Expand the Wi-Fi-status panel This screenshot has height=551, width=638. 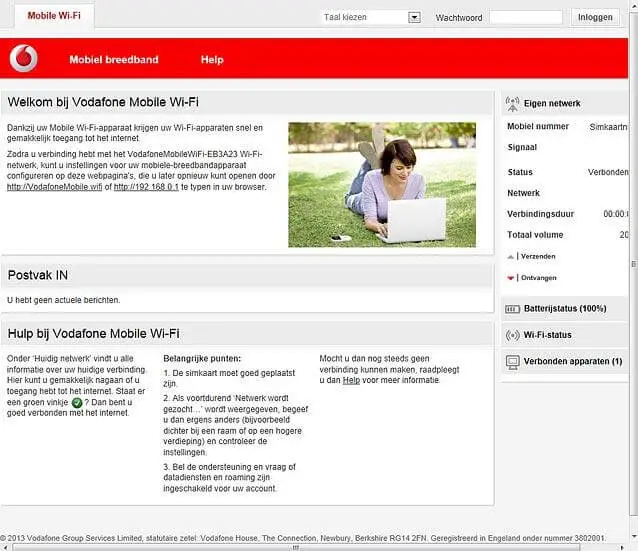coord(565,335)
